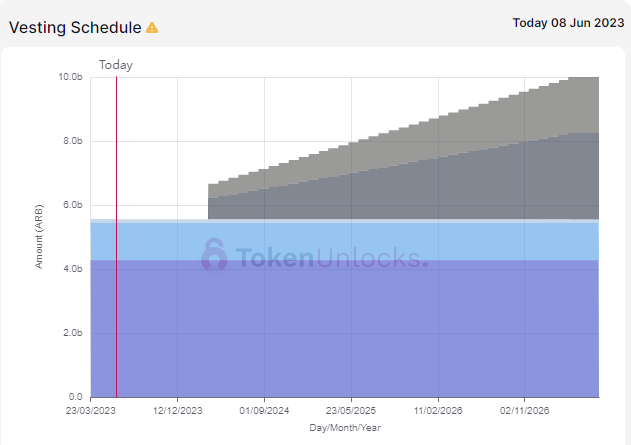Click the "Today" label above the chart
The height and width of the screenshot is (445, 631).
[115, 65]
